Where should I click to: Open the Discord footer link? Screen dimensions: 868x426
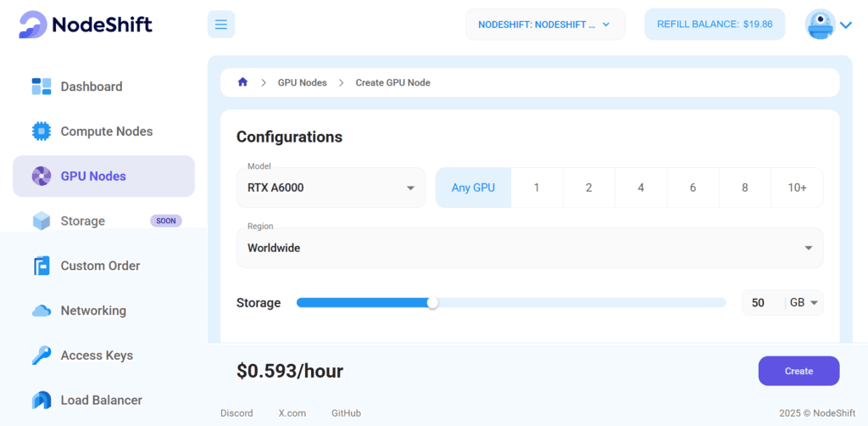click(x=236, y=413)
